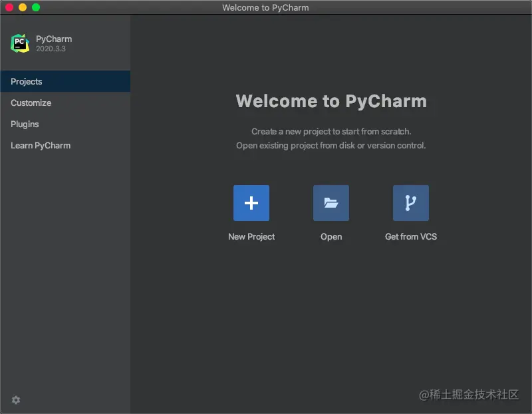Open the Learn PyCharm section

[x=41, y=145]
